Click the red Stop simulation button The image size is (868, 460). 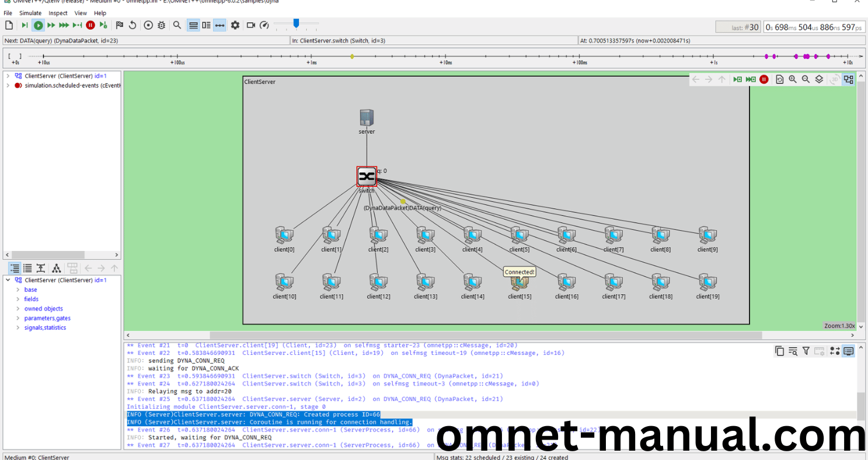tap(90, 25)
